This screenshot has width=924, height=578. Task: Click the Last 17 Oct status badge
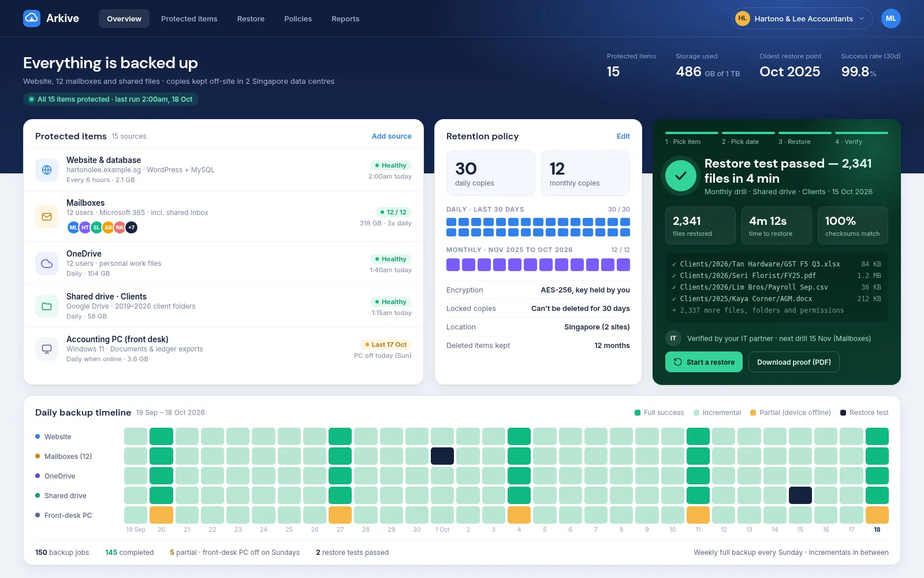(x=385, y=344)
